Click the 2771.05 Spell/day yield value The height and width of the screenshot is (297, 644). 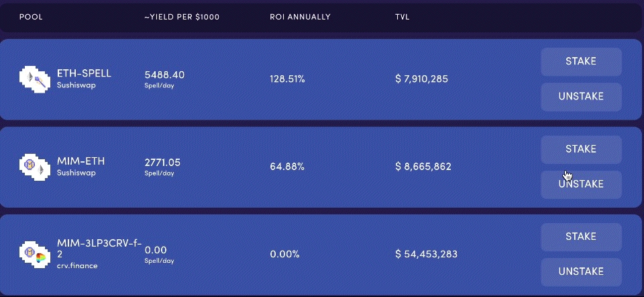162,163
